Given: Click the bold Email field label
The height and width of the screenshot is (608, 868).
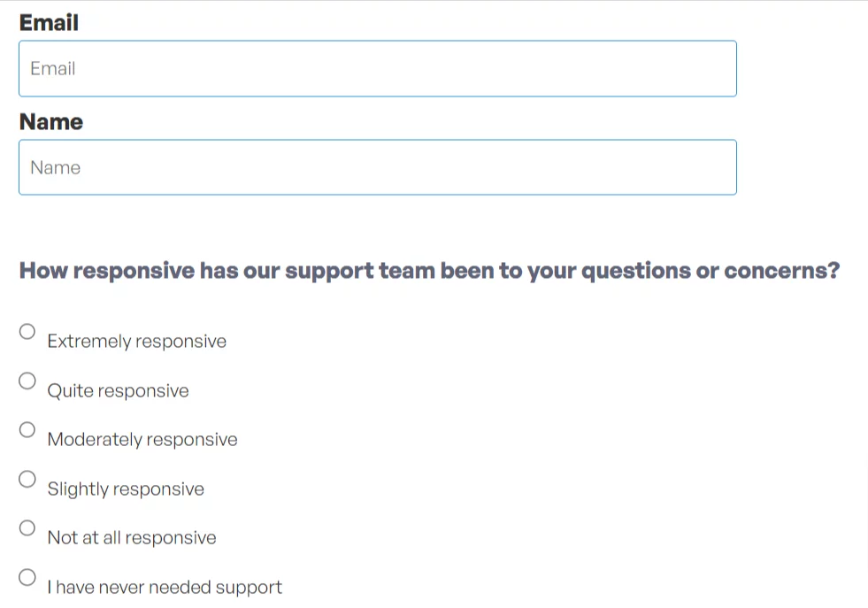Looking at the screenshot, I should tap(49, 23).
